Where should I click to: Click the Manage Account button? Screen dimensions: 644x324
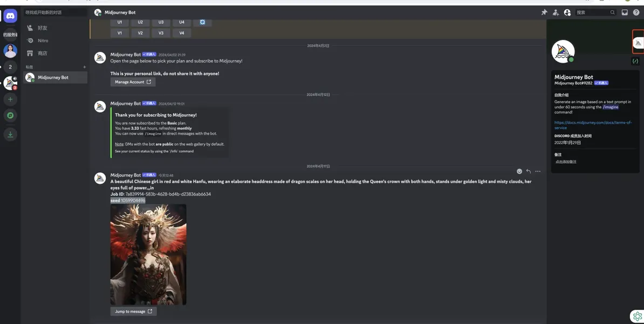tap(133, 82)
